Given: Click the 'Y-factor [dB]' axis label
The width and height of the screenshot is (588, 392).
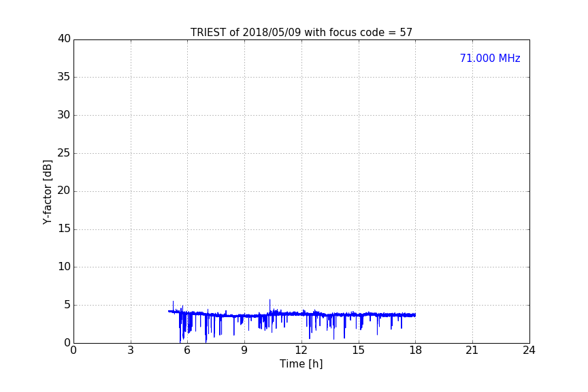Looking at the screenshot, I should click(x=47, y=192).
